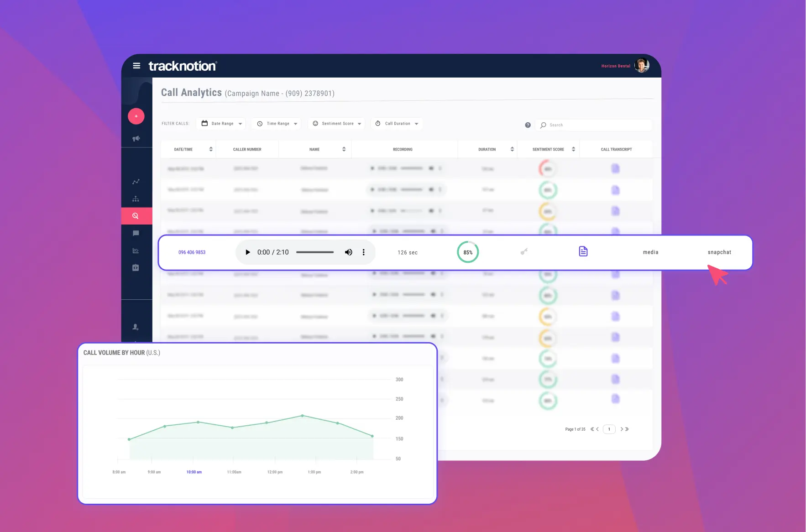Click the Horizon Dental profile avatar
Image resolution: width=806 pixels, height=532 pixels.
pos(642,66)
